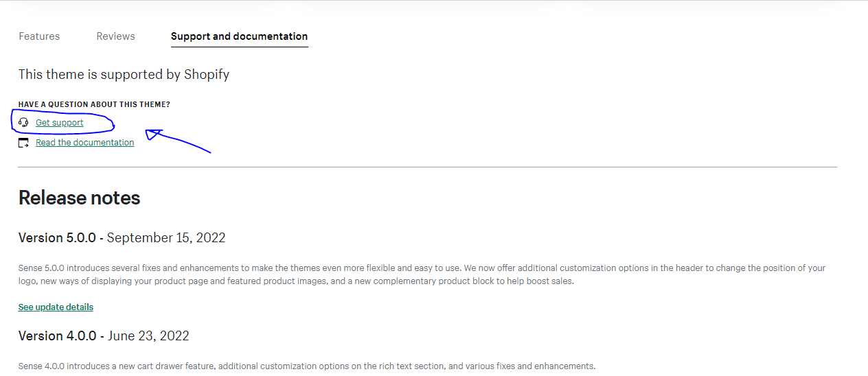Click the Sense 4.0.0 description paragraph
Image resolution: width=868 pixels, height=376 pixels.
click(307, 366)
